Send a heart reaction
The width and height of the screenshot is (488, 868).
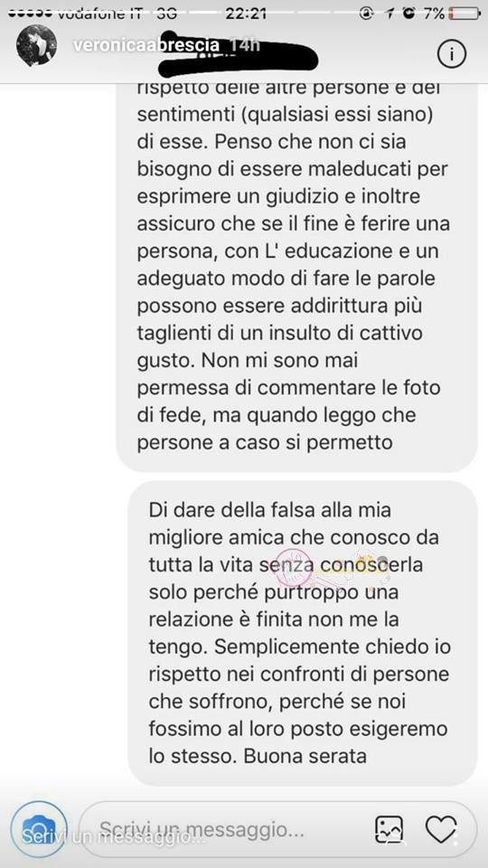(441, 829)
